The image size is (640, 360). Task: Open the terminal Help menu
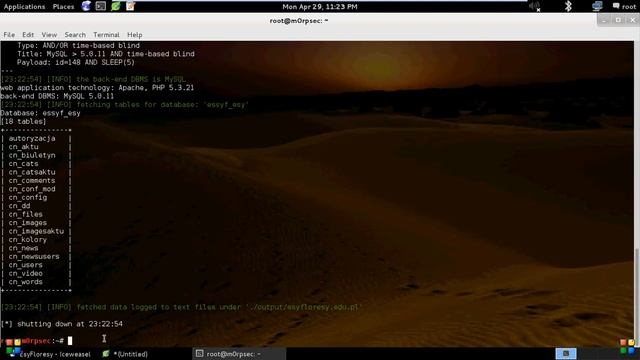(x=134, y=35)
